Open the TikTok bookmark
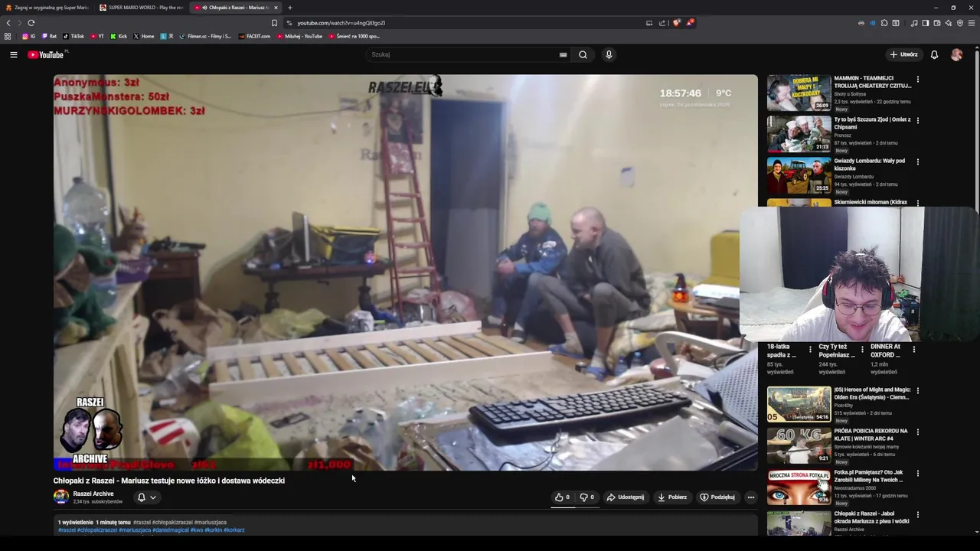Screen dimensions: 980x551 [x=73, y=36]
